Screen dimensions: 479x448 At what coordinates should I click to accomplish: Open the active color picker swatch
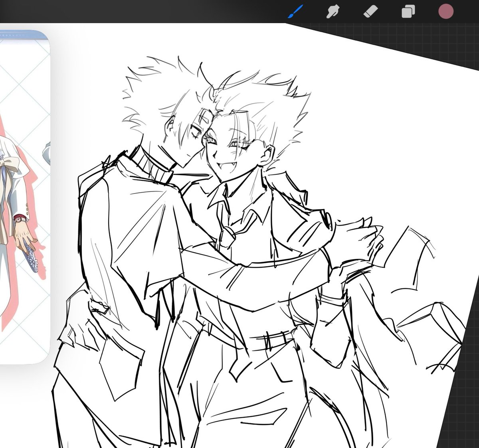click(x=446, y=12)
